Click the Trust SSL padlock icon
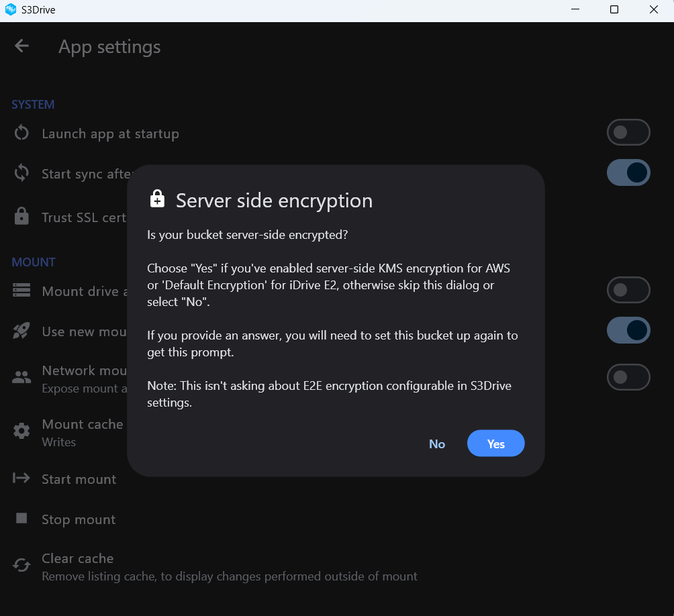This screenshot has height=616, width=674. point(21,216)
